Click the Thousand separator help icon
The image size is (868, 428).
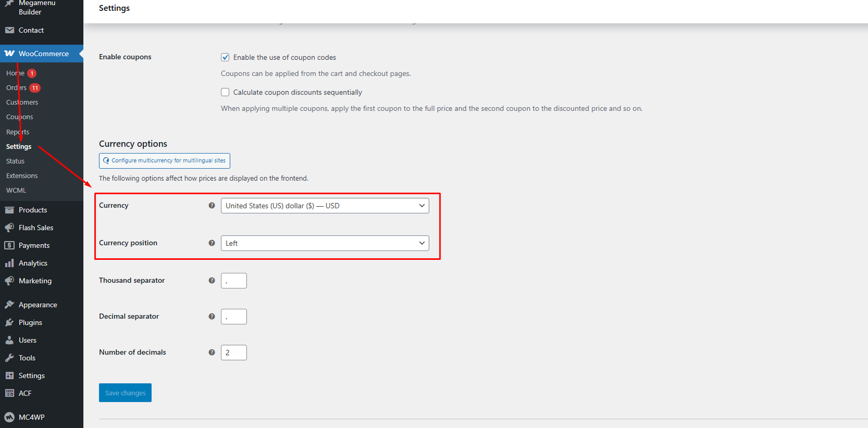coord(212,280)
